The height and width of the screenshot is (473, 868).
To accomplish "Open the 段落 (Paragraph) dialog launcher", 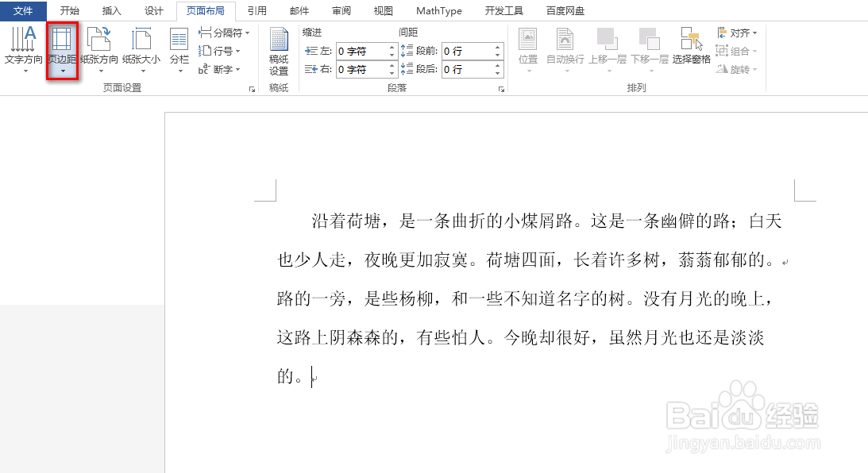I will [501, 88].
